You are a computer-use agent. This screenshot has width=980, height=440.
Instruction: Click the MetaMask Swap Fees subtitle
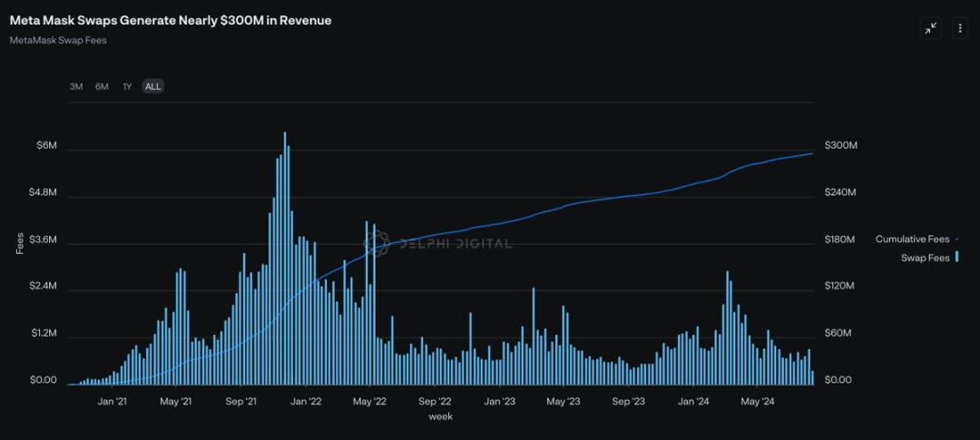[58, 41]
